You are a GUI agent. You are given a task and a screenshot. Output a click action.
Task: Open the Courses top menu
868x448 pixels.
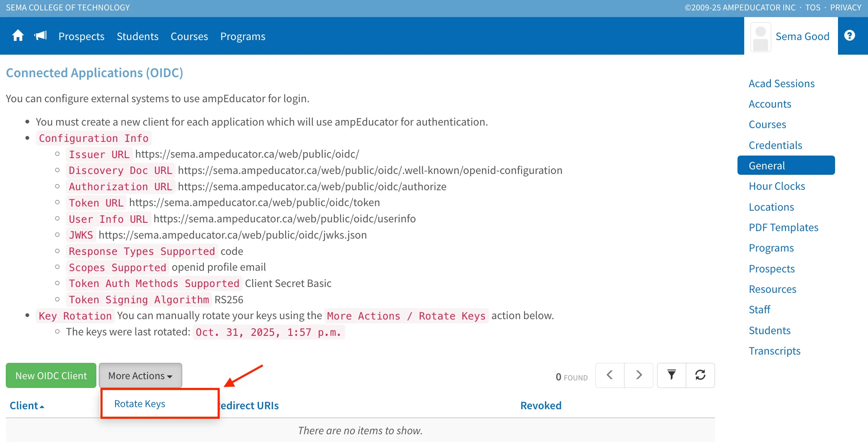[x=189, y=36]
